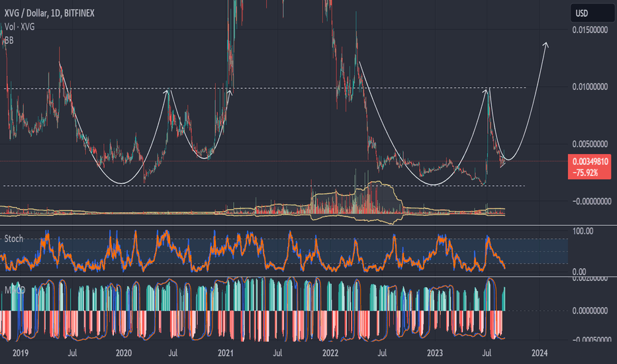Click the 2020 label on time axis

(124, 353)
